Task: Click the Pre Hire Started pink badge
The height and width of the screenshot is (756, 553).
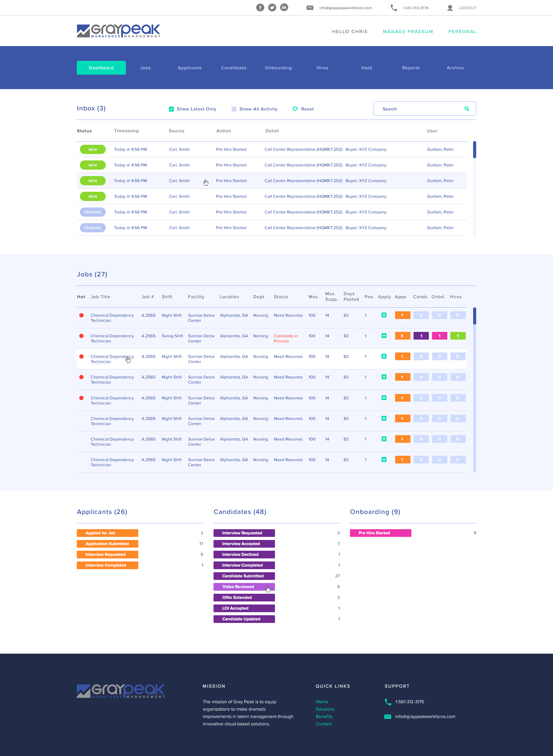Action: pyautogui.click(x=380, y=533)
